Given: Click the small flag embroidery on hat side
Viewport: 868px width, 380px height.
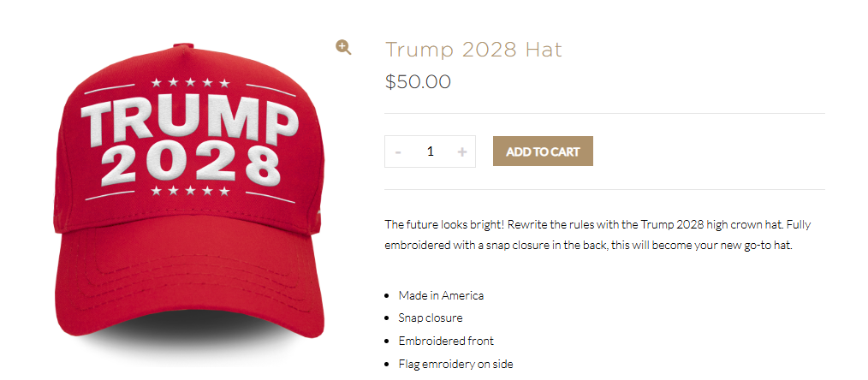Looking at the screenshot, I should (x=318, y=213).
